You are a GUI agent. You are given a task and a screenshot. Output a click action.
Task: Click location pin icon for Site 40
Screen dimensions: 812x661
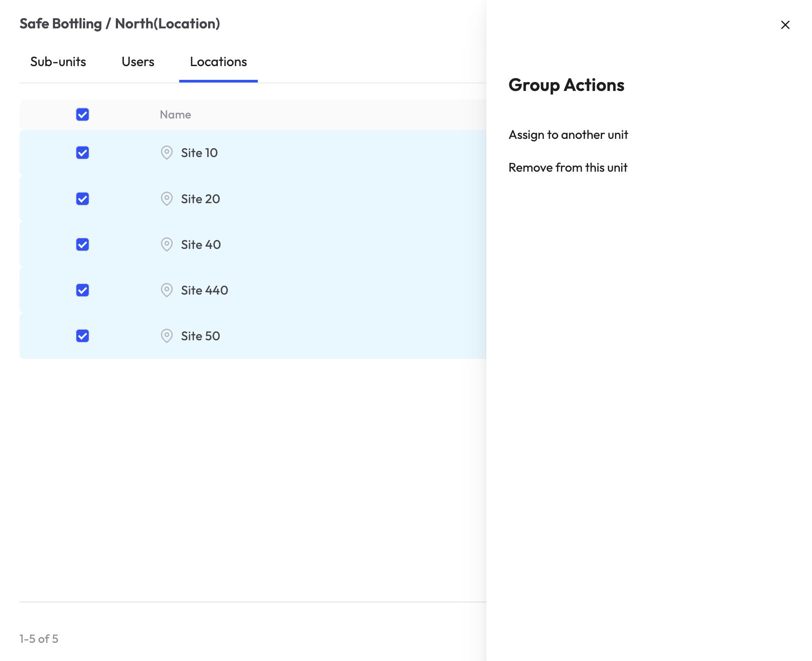click(x=166, y=244)
